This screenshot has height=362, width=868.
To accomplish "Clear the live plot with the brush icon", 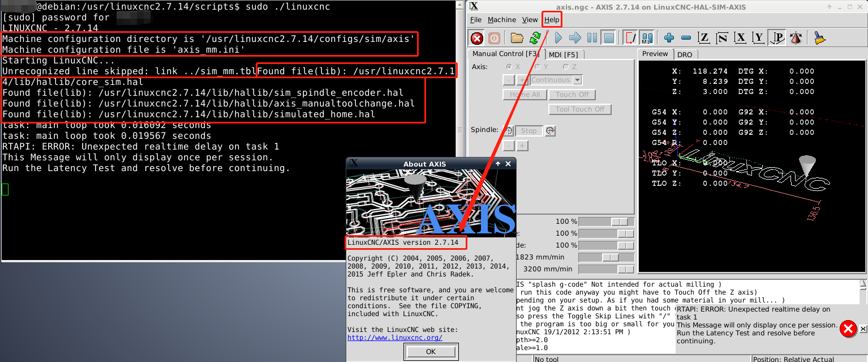I will point(819,38).
